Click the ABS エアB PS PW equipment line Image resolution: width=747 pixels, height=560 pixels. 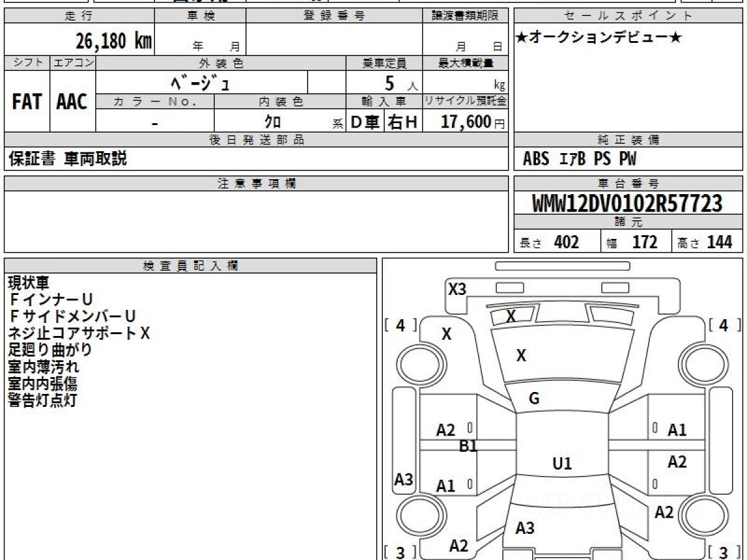tap(580, 159)
